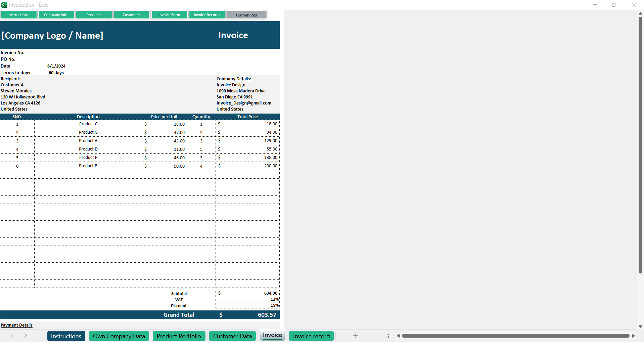
Task: Click the add new sheet plus icon
Action: tap(356, 336)
